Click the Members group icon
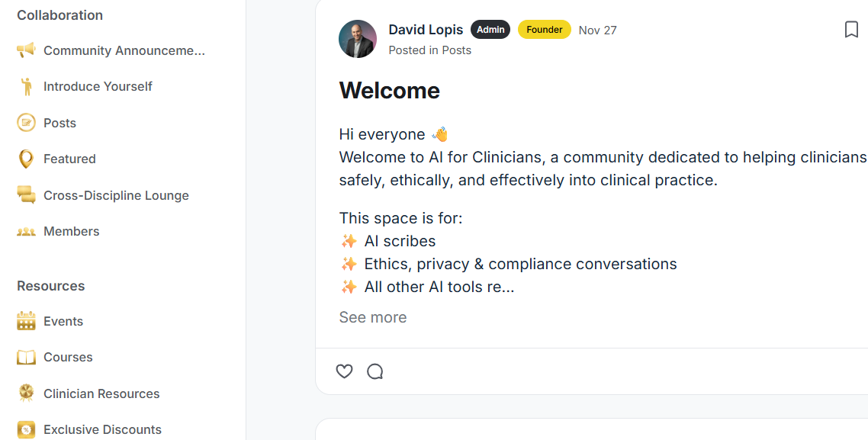Image resolution: width=868 pixels, height=440 pixels. point(26,231)
